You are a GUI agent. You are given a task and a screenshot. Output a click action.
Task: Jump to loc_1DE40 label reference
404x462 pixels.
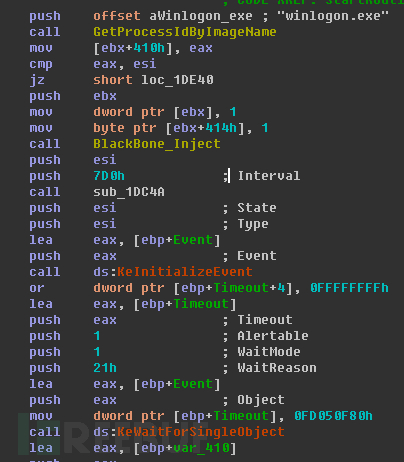177,80
